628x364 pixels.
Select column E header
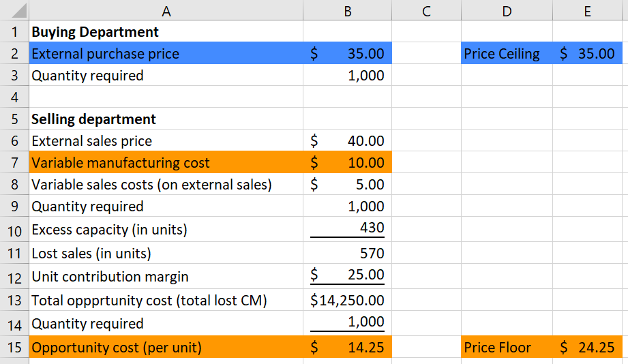587,10
